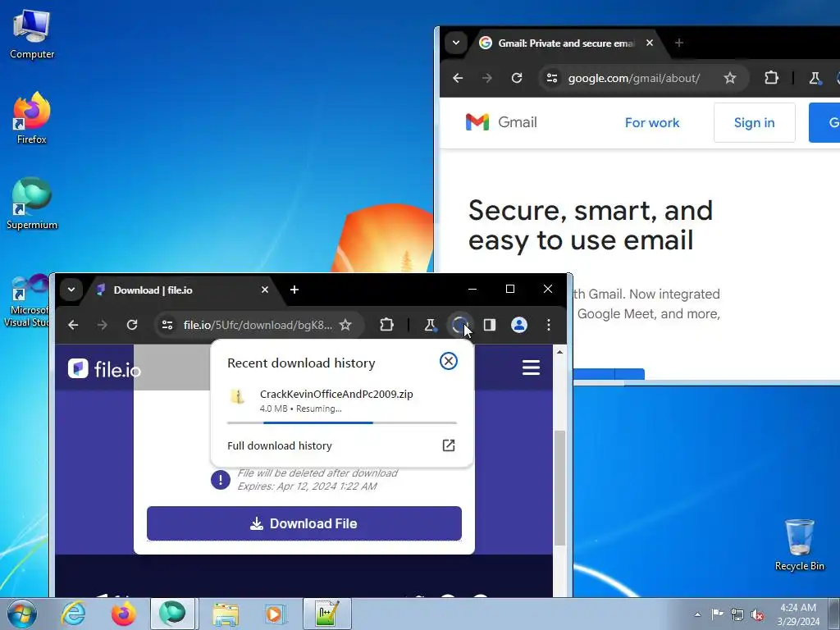
Task: Click the Sign in button on Gmail
Action: point(755,123)
